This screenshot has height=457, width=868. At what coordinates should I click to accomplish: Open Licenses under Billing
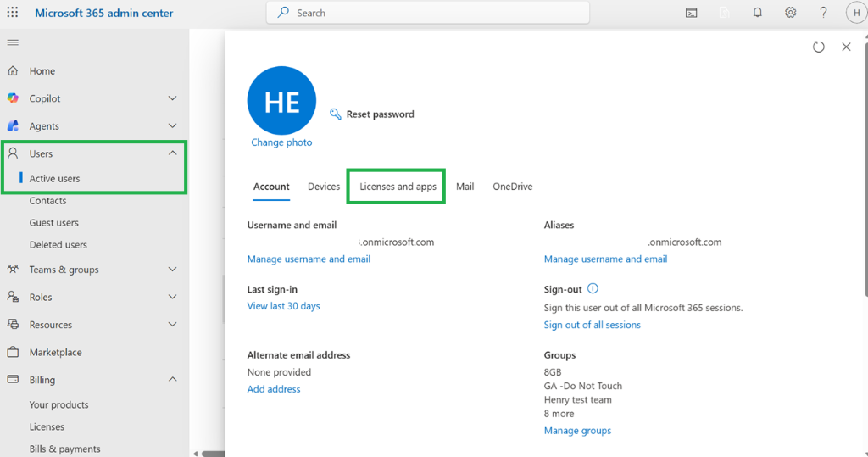coord(47,426)
